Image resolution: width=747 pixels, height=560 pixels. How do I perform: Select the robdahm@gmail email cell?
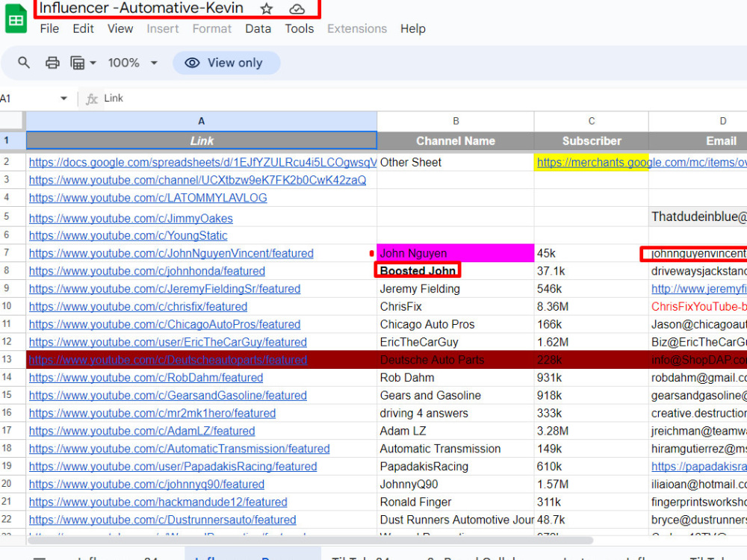[x=698, y=378]
